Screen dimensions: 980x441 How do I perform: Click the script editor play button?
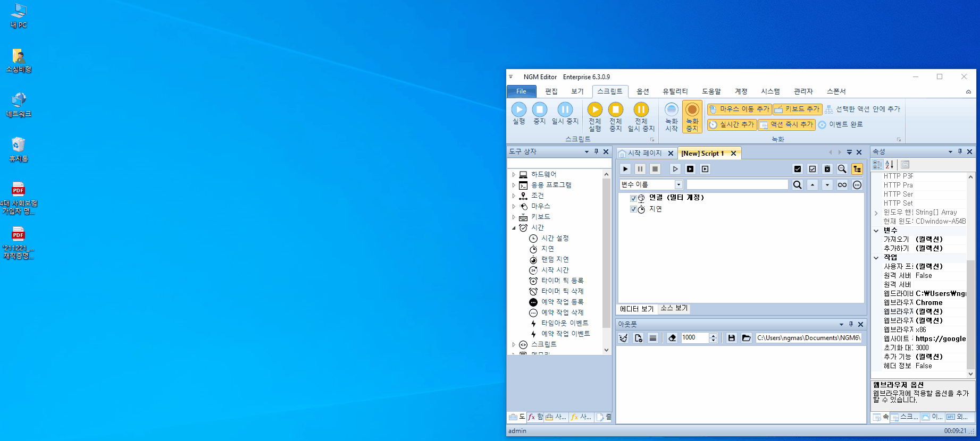tap(625, 169)
